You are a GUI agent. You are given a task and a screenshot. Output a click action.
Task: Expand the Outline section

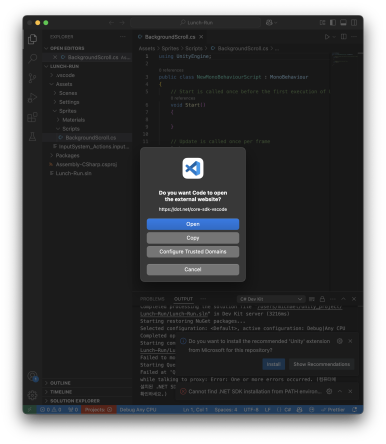pyautogui.click(x=60, y=383)
